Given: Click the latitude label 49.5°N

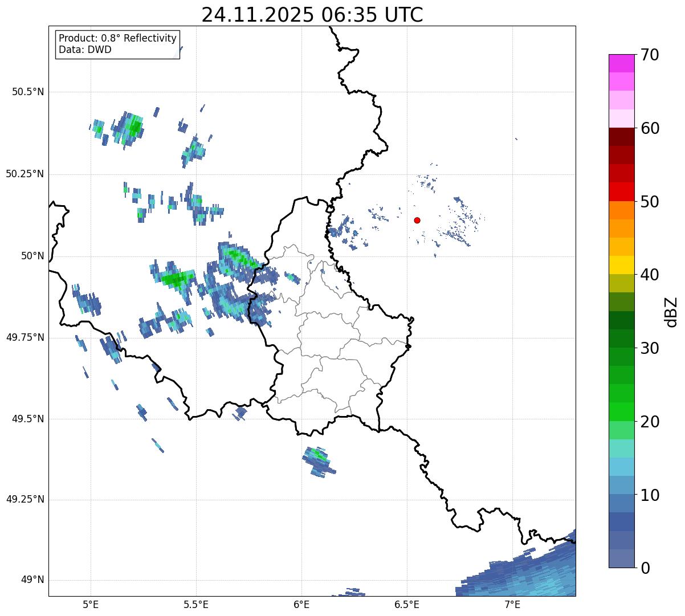Looking at the screenshot, I should click(28, 419).
